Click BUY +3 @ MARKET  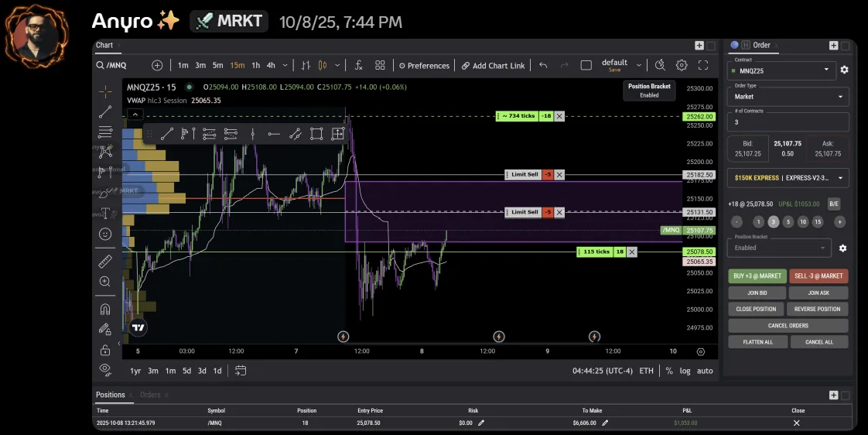tap(757, 276)
